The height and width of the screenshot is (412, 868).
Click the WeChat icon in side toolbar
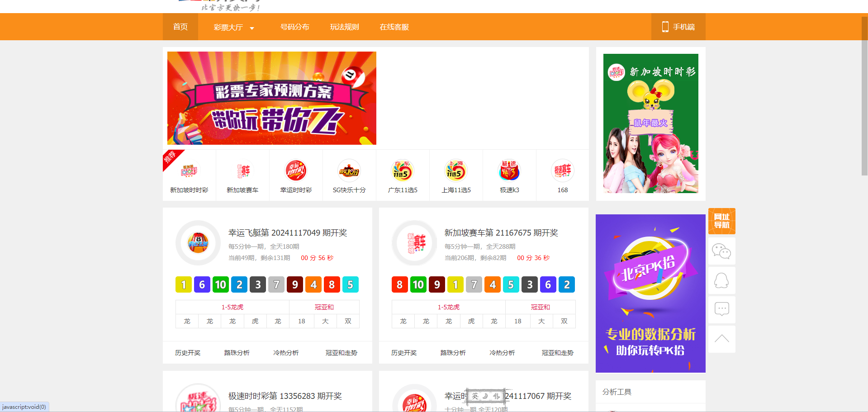click(721, 251)
